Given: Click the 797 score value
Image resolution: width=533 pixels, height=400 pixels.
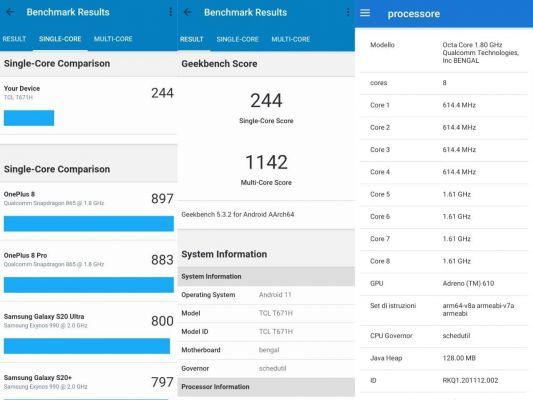Looking at the screenshot, I should (162, 382).
